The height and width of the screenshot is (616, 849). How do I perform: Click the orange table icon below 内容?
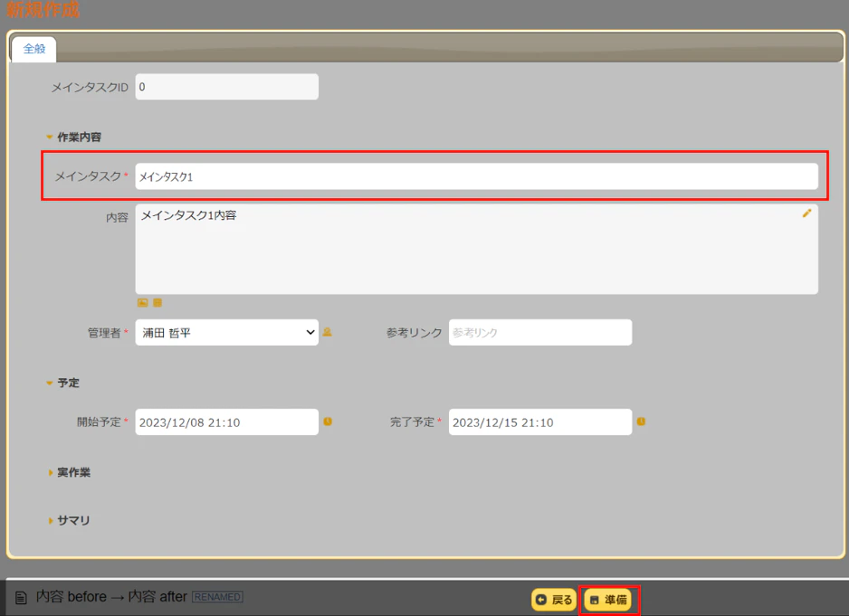click(157, 303)
